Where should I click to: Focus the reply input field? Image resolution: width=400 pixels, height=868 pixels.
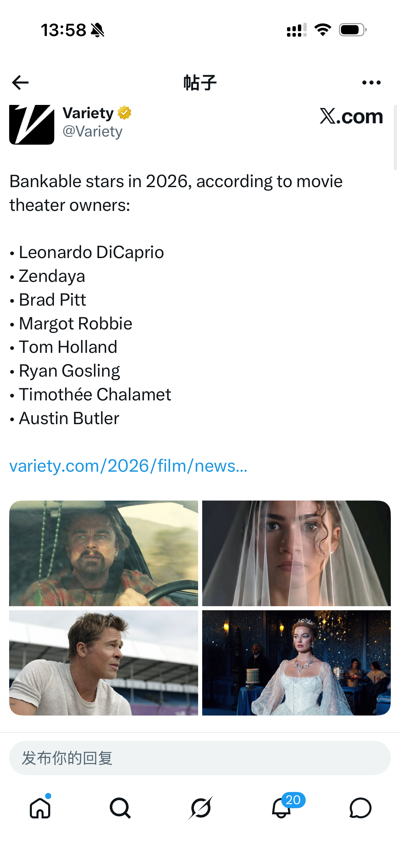(x=200, y=758)
